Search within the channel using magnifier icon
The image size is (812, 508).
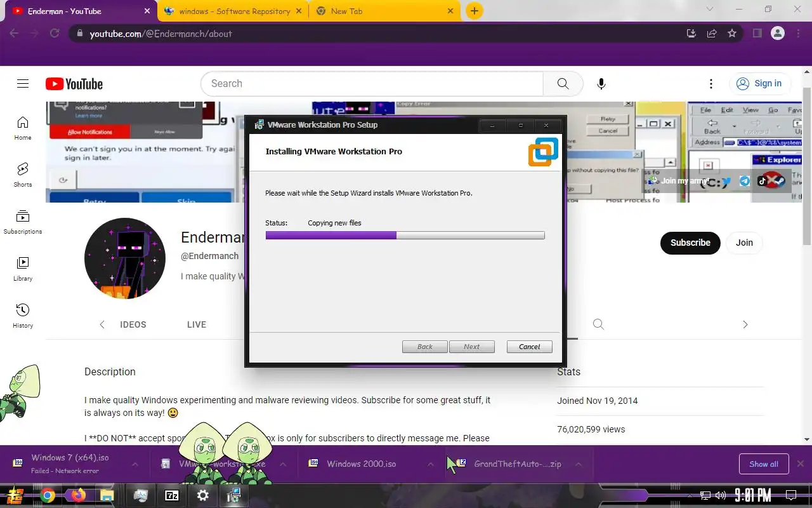point(598,324)
